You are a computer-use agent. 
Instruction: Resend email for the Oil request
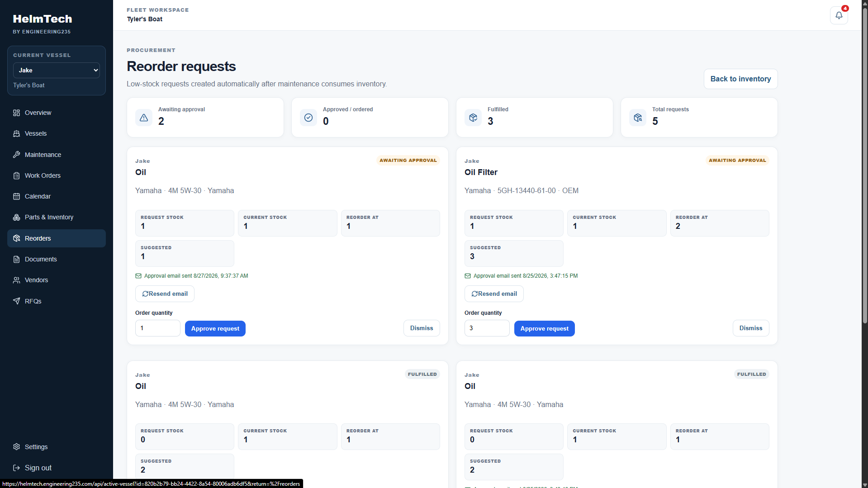click(x=165, y=294)
